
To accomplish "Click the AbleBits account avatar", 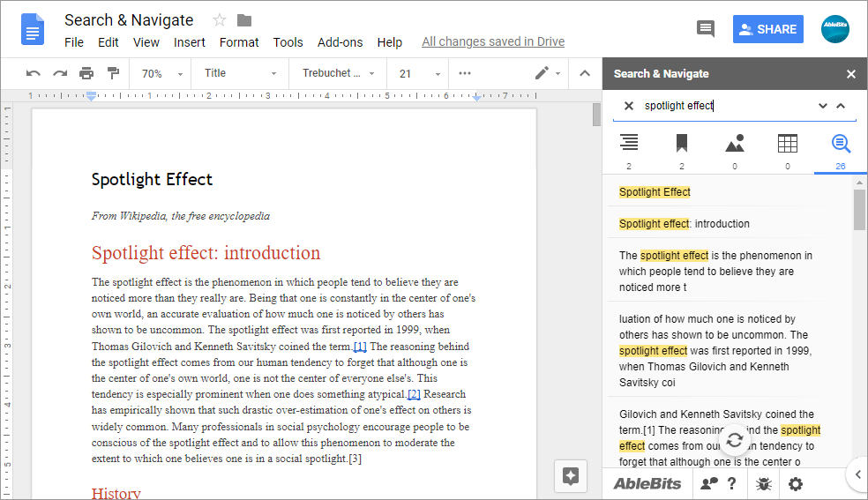I will tap(834, 29).
